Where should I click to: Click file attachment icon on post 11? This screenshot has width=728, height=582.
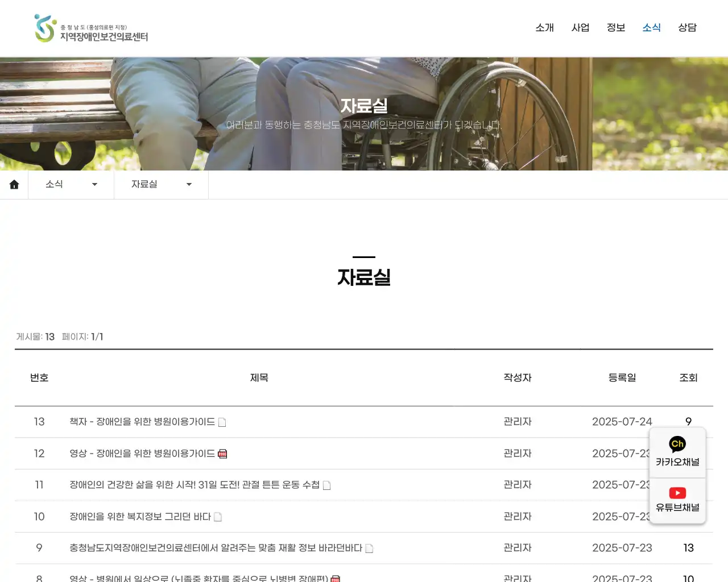pos(327,485)
